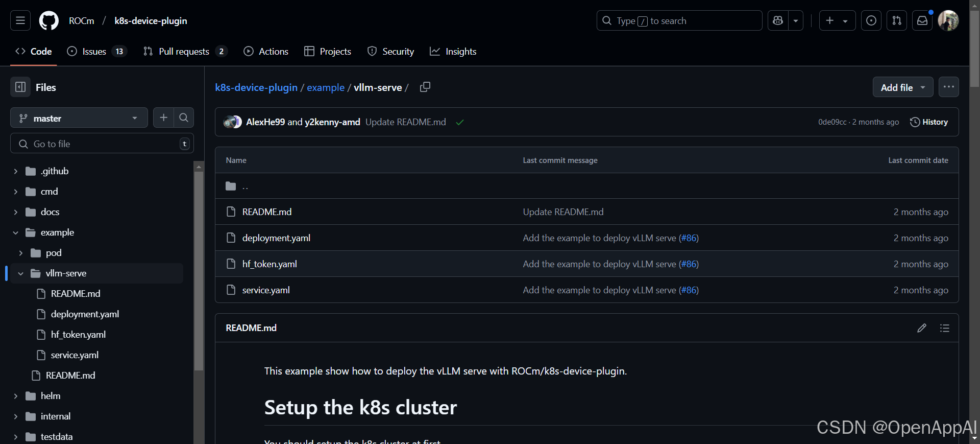The width and height of the screenshot is (980, 444).
Task: Open latest commit message Update README.md
Action: click(x=406, y=122)
